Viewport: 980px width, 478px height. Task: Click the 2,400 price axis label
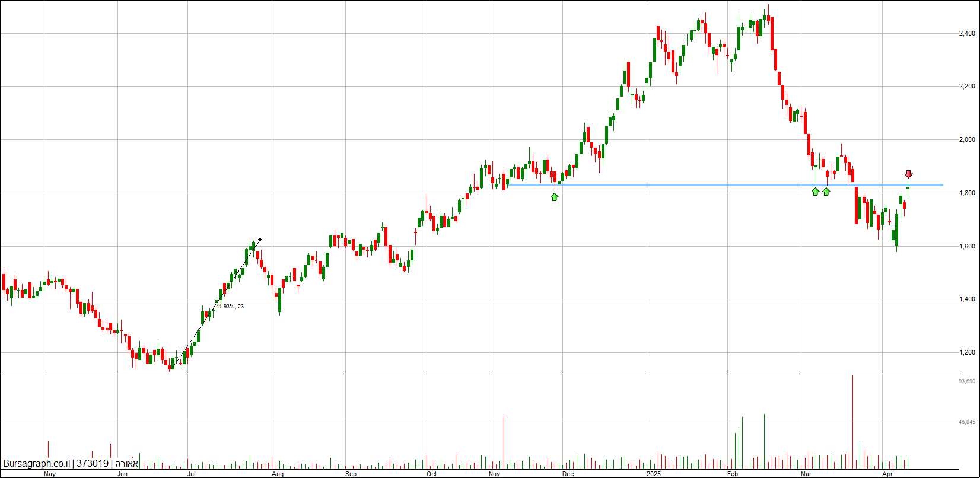point(967,33)
